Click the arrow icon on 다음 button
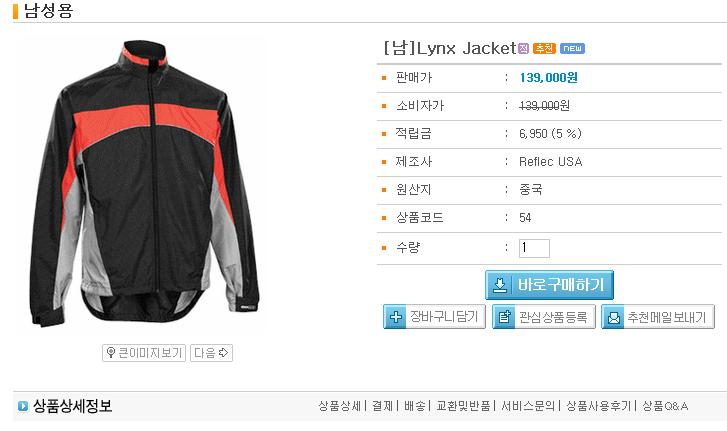 (223, 353)
